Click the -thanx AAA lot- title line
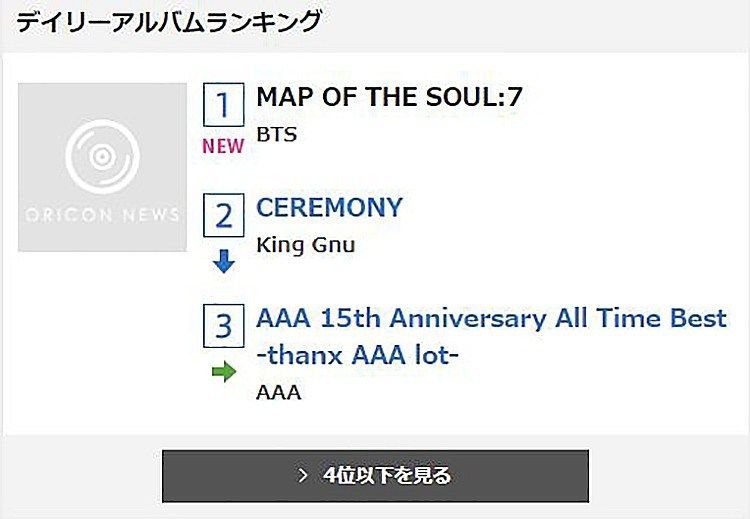 click(x=357, y=355)
